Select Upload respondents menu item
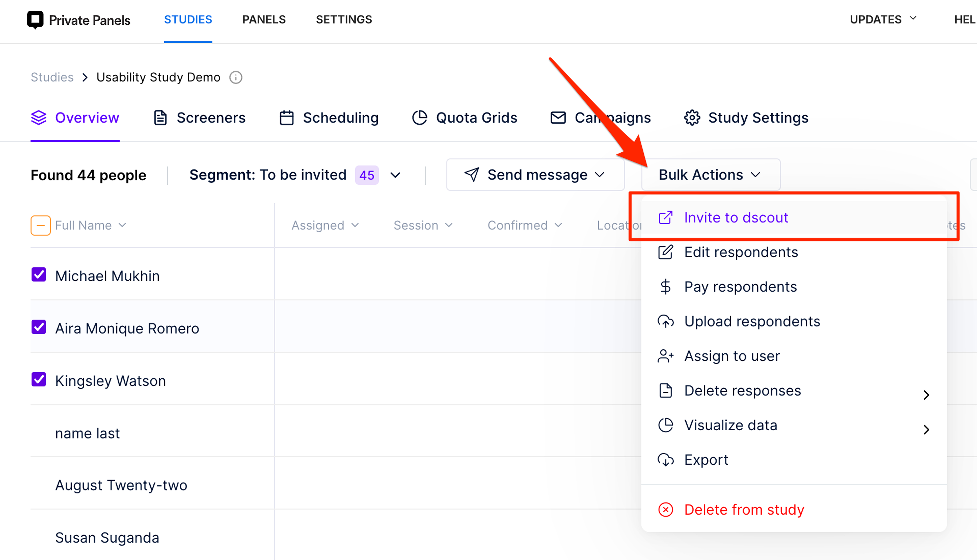The width and height of the screenshot is (977, 560). pos(794,321)
